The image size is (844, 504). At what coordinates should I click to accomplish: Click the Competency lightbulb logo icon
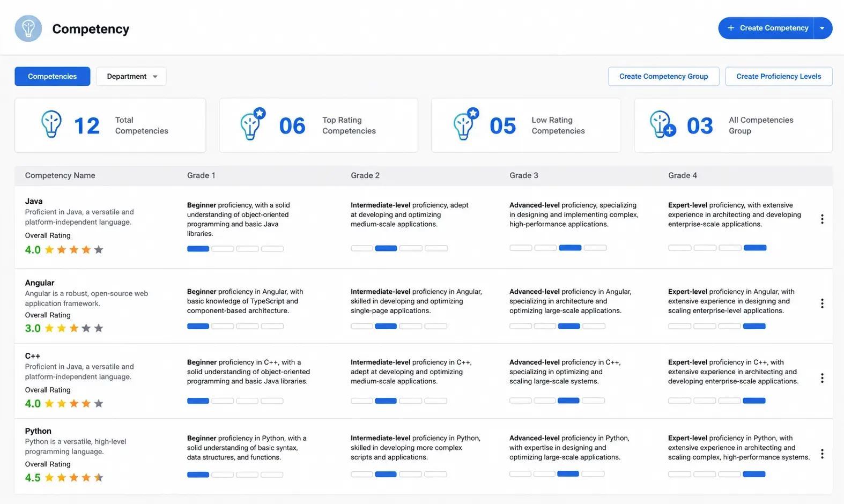point(28,28)
